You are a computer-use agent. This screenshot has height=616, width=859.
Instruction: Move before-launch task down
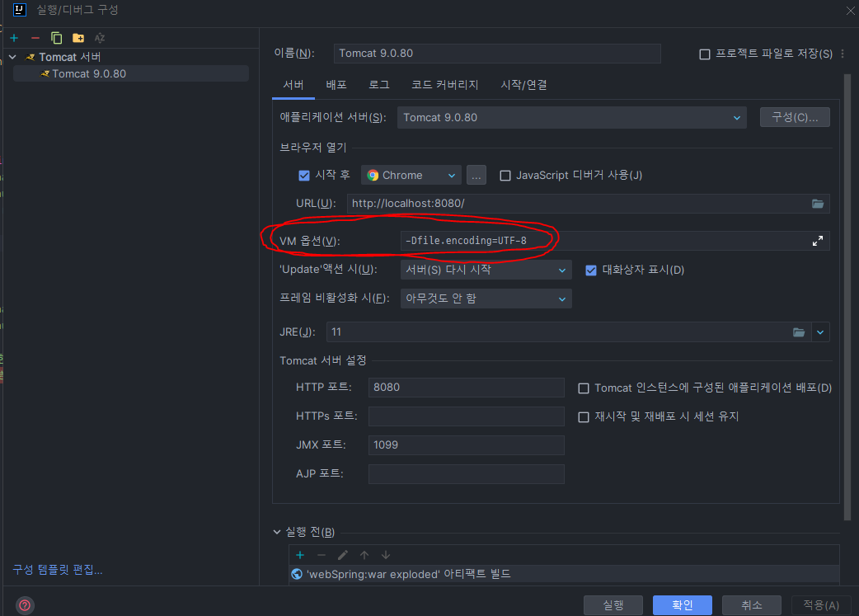pos(386,555)
